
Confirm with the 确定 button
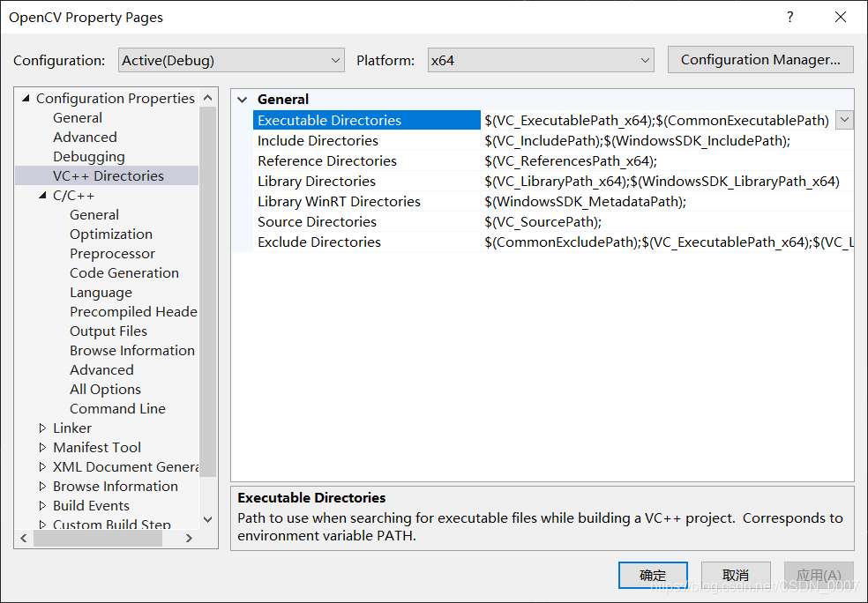click(653, 576)
